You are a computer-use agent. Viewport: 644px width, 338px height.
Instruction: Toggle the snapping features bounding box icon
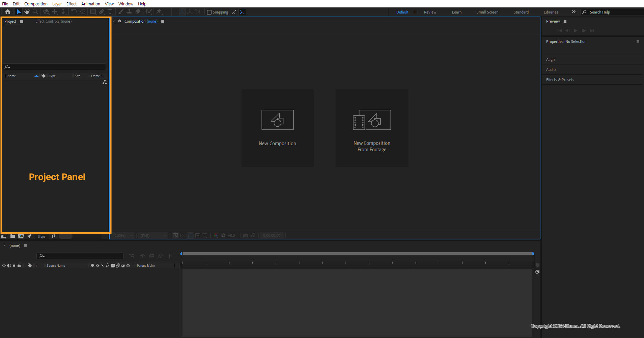(242, 12)
